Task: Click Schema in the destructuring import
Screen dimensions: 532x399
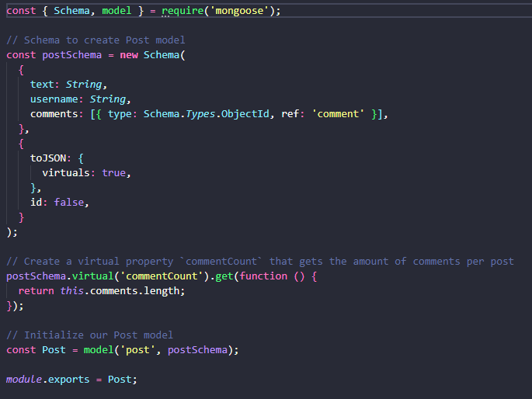Action: click(x=72, y=11)
